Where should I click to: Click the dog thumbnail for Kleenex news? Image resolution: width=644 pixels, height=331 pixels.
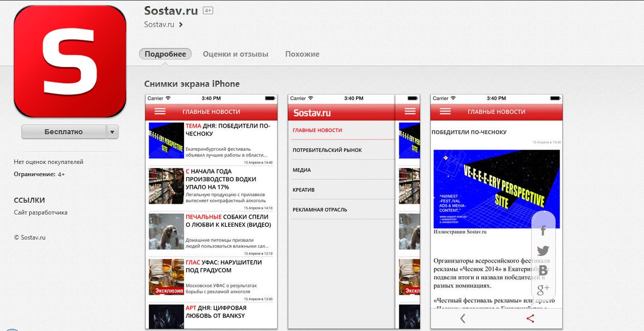point(166,231)
